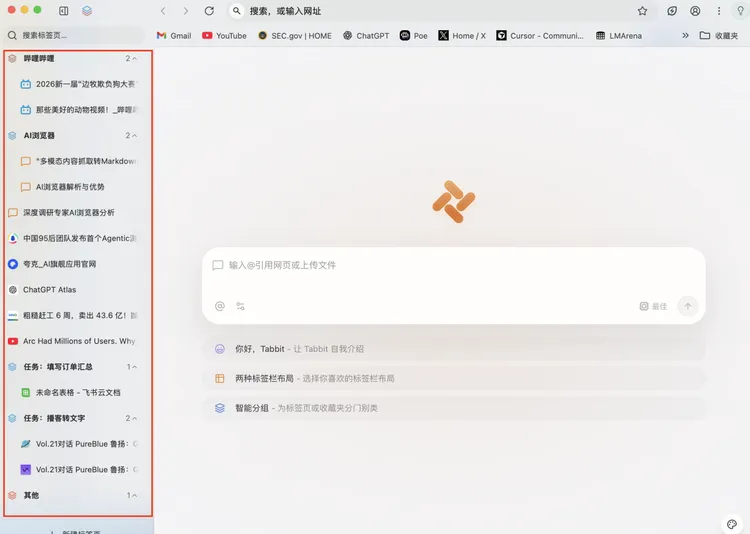
Task: Focus the 搜索标签页 search field
Action: (75, 35)
